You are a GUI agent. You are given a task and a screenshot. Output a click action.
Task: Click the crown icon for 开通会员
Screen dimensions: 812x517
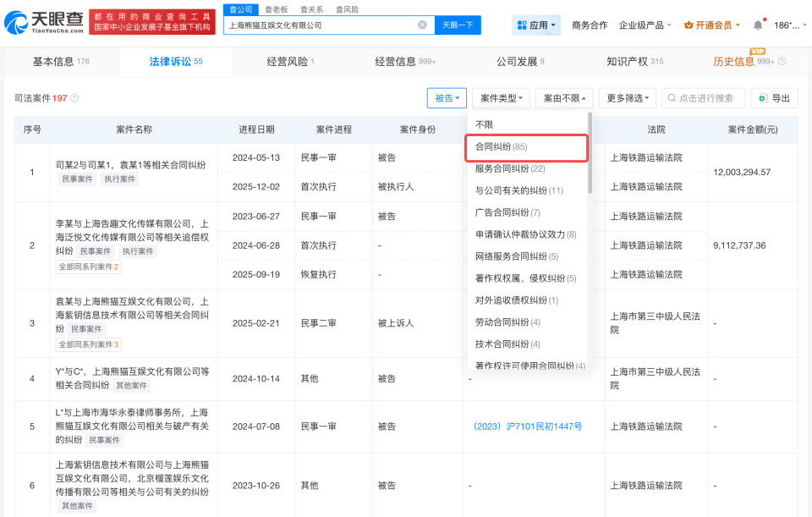[x=688, y=25]
